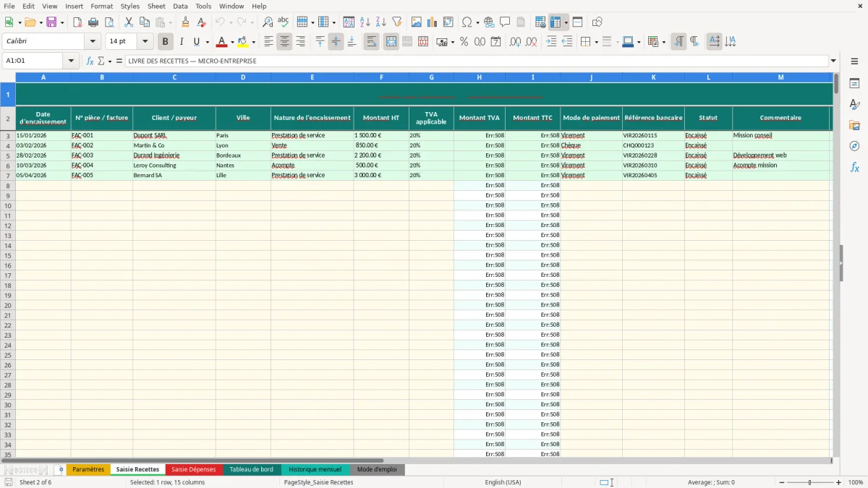Toggle Bold formatting

(165, 42)
